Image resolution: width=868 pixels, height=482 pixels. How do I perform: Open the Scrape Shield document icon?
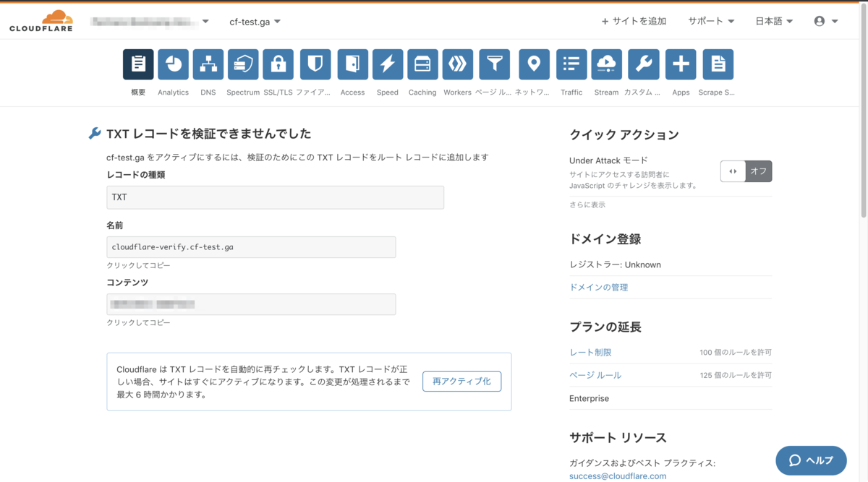[x=718, y=64]
